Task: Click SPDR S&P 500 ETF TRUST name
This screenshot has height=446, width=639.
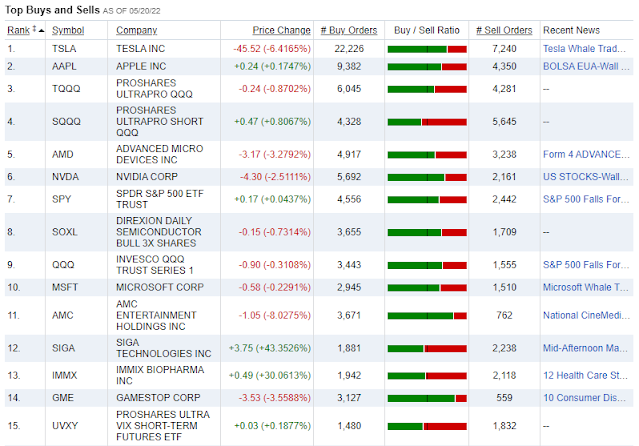Action: [159, 199]
